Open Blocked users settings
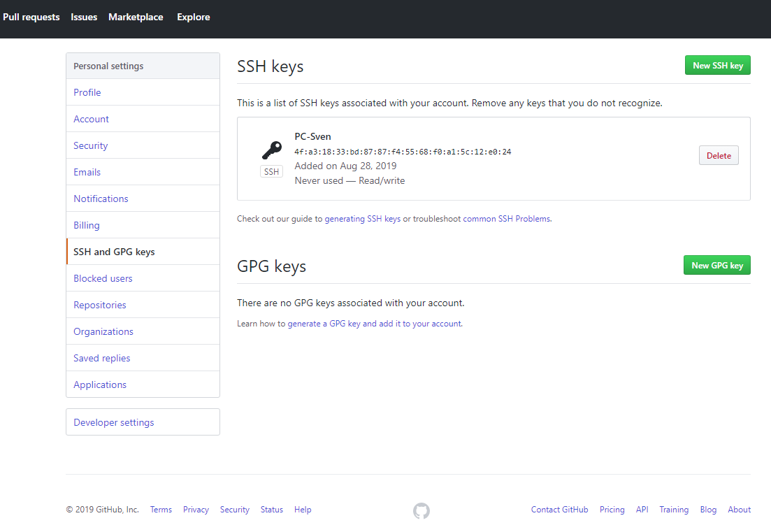This screenshot has width=771, height=532. coord(143,278)
